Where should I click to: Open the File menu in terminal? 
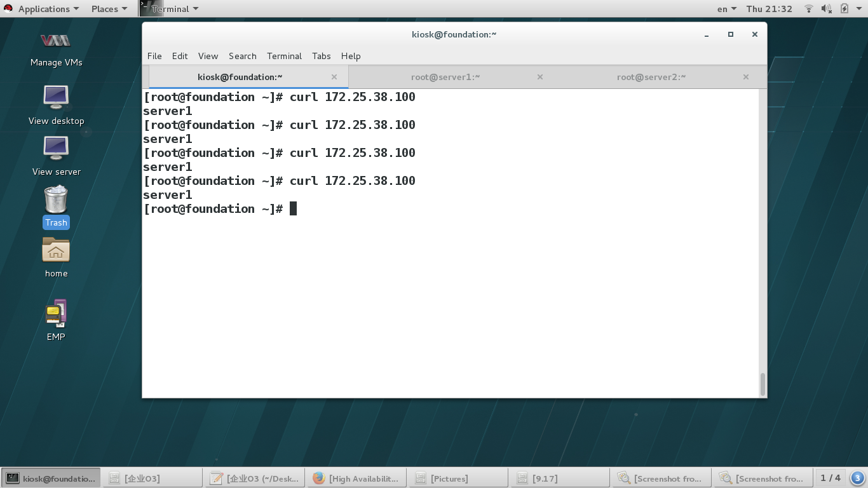point(154,56)
